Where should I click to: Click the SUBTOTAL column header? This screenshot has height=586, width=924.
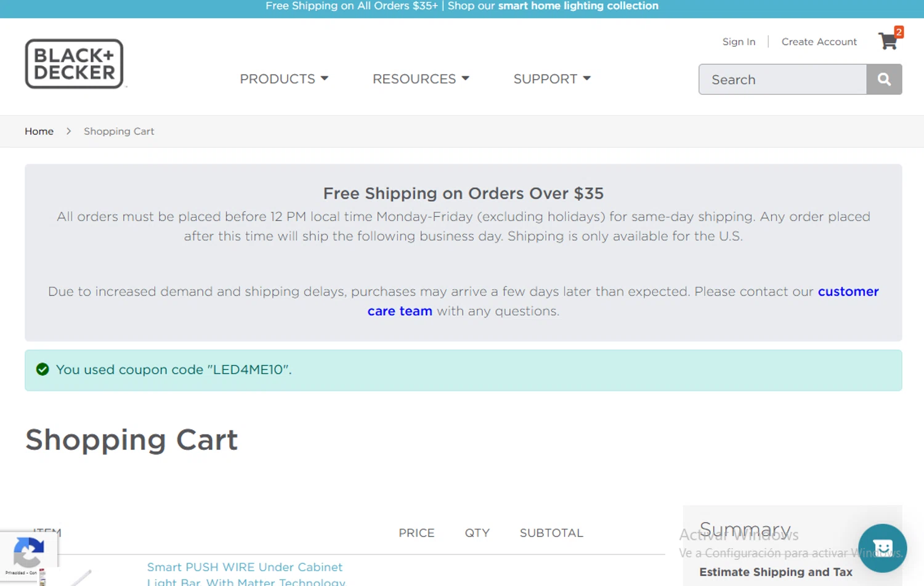[551, 533]
